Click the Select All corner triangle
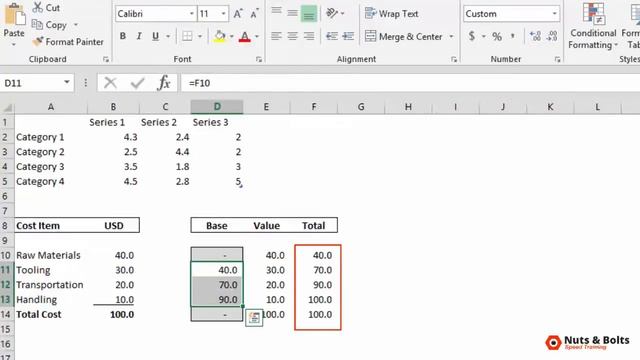The height and width of the screenshot is (360, 640). (x=7, y=107)
